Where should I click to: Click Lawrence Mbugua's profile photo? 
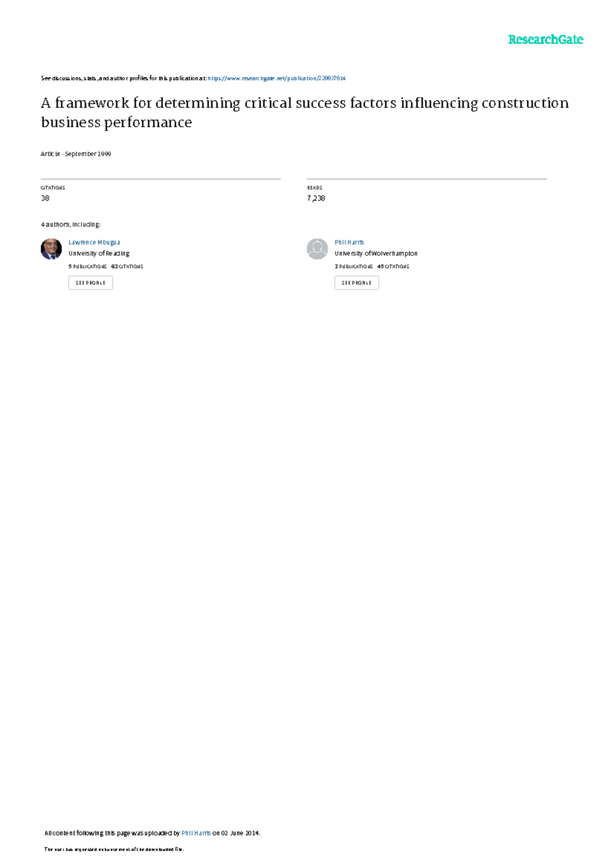(51, 249)
